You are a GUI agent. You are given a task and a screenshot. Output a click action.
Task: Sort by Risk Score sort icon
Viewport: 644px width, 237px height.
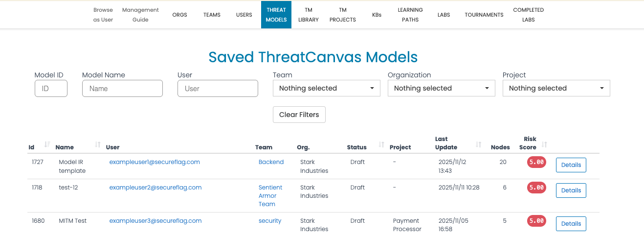tap(544, 144)
